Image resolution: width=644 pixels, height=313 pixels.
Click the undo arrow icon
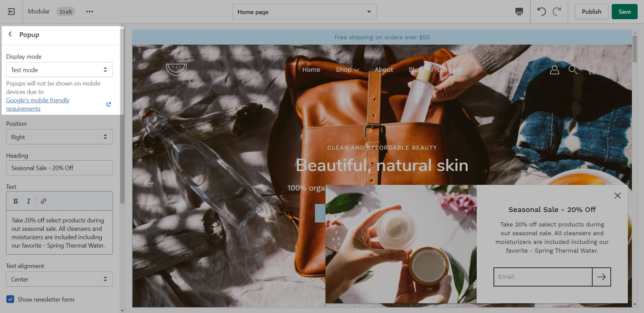coord(541,12)
